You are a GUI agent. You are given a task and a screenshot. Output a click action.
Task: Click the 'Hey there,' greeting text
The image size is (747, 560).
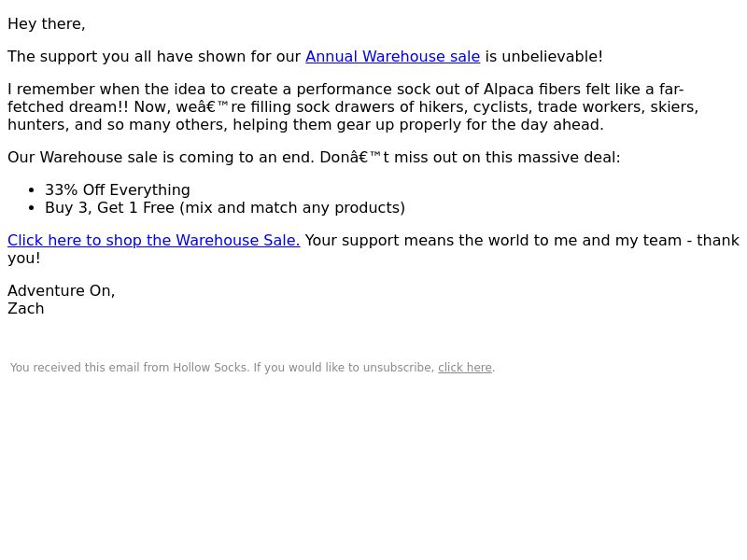(46, 24)
